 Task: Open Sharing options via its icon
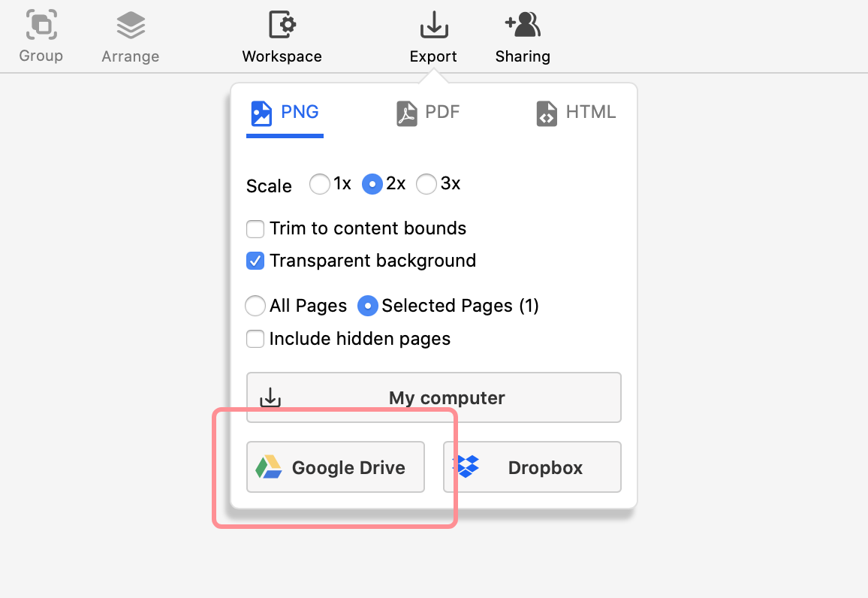pos(523,24)
